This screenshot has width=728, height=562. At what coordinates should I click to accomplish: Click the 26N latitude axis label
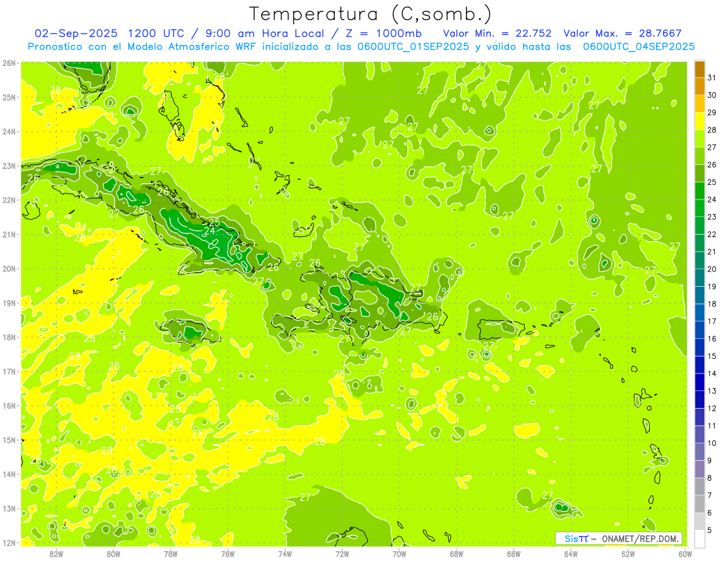coord(8,63)
